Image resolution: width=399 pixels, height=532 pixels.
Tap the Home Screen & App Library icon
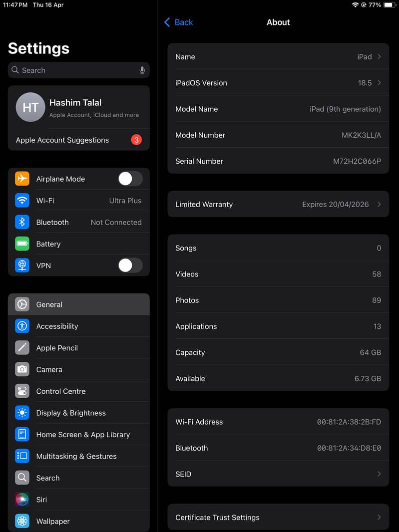coord(22,435)
